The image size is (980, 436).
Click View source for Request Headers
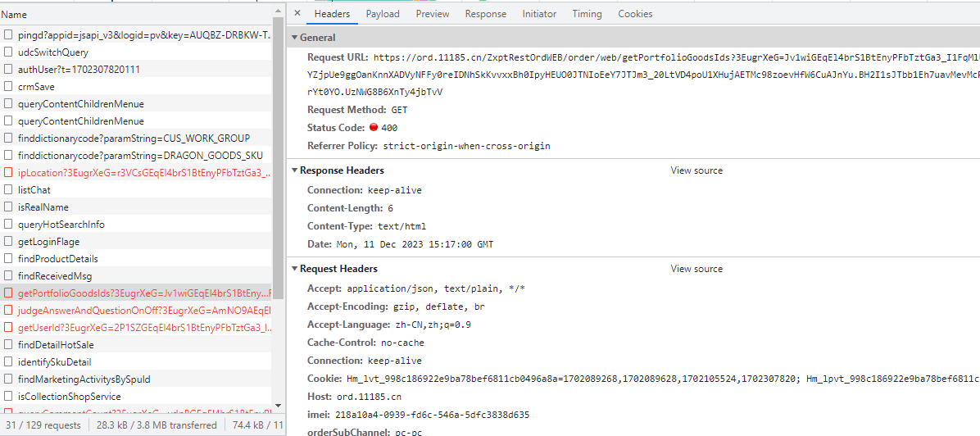696,269
